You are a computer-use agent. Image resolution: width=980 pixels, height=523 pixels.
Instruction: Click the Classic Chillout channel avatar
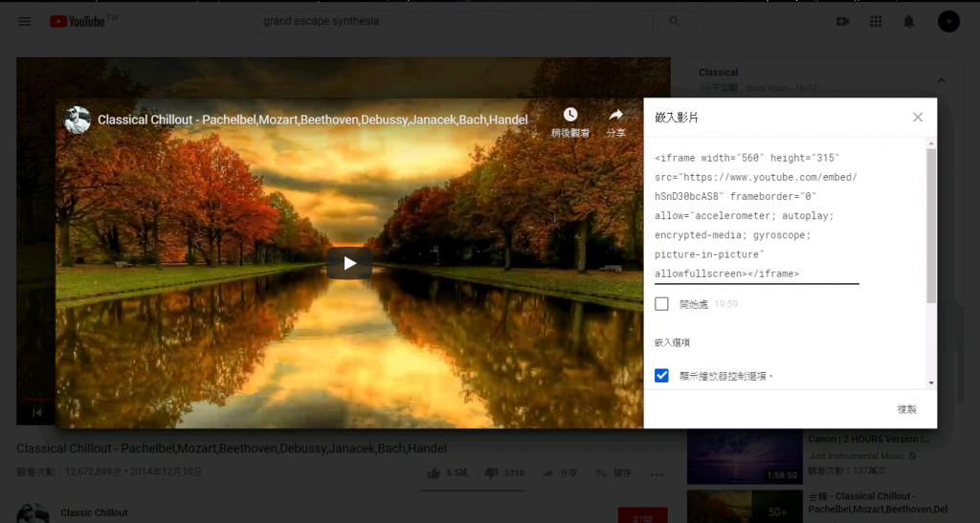tap(33, 513)
